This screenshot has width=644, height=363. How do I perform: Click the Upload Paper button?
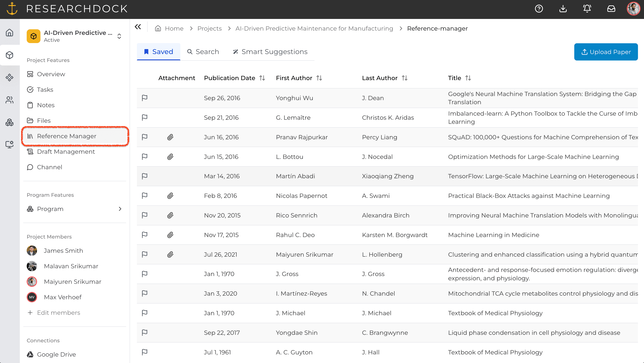[605, 52]
